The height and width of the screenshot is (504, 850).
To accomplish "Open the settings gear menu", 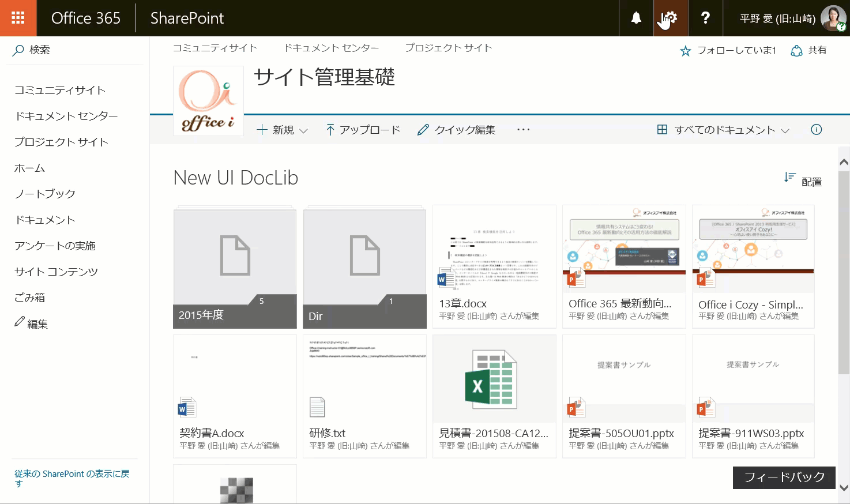I will pos(671,18).
